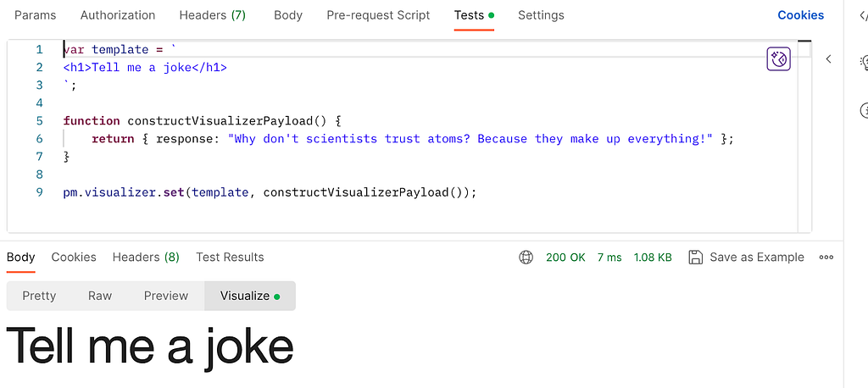Switch to the Params tab

point(36,15)
